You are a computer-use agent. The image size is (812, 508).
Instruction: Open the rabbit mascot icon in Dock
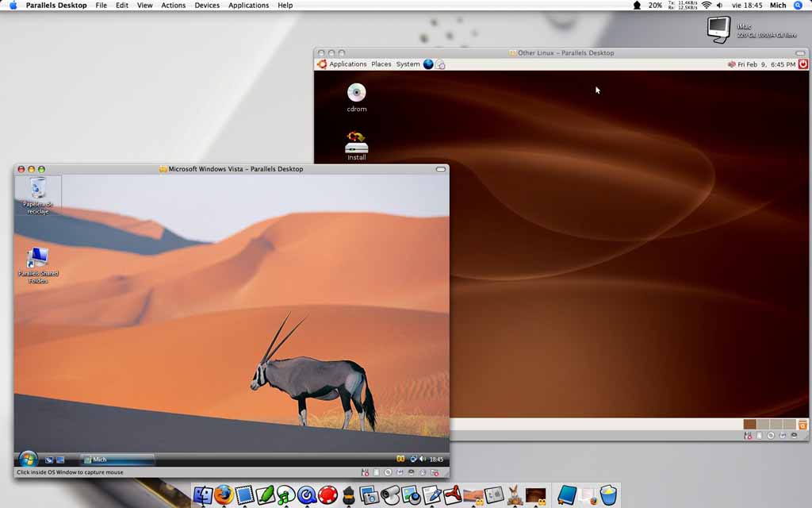pyautogui.click(x=514, y=495)
